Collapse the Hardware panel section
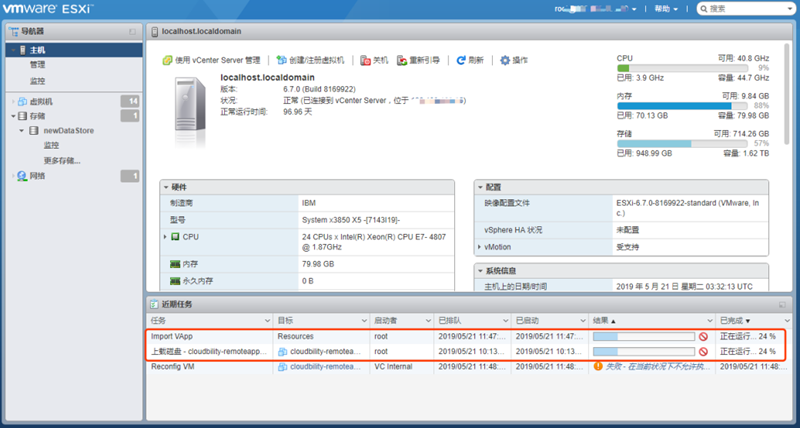 (x=166, y=187)
